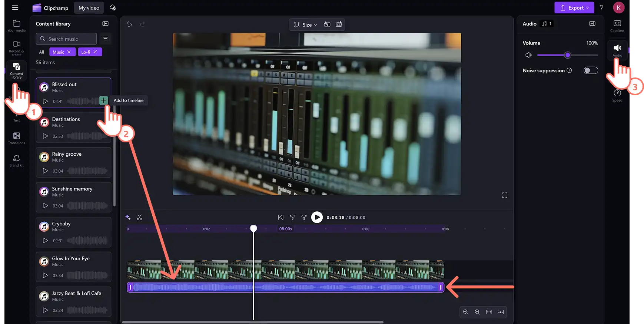Collapse timeline panel icon bottom right
This screenshot has width=644, height=324.
(x=501, y=312)
